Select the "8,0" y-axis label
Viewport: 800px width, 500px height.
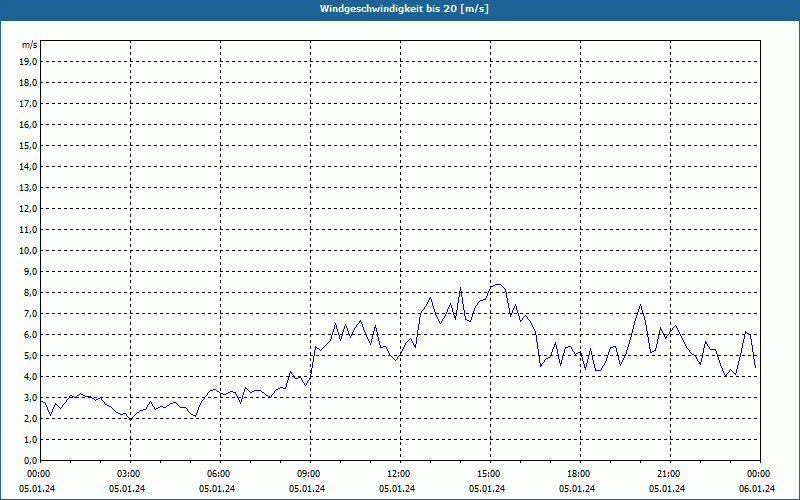pyautogui.click(x=30, y=293)
